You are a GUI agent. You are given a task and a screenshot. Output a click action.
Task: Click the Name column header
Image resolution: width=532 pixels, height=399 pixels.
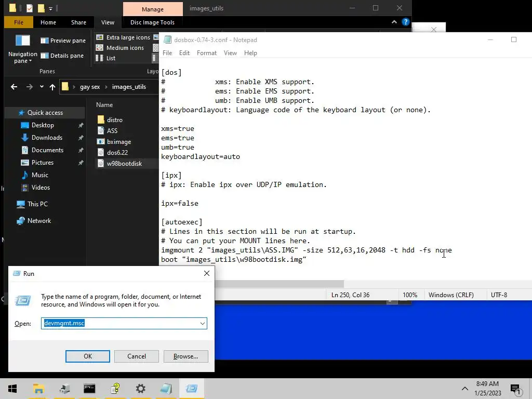104,105
